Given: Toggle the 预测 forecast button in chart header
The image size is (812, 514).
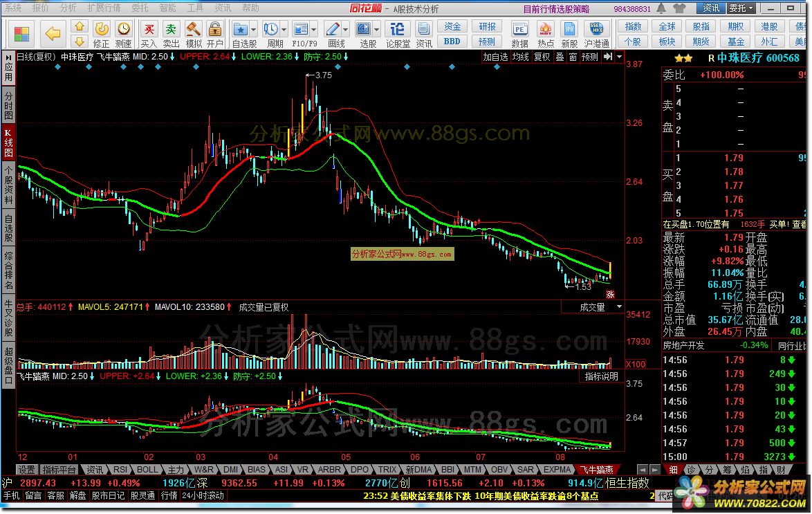Looking at the screenshot, I should pyautogui.click(x=590, y=57).
